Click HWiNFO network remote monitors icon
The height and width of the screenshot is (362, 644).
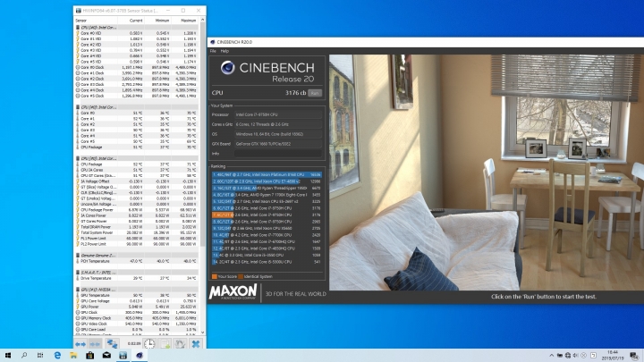(112, 344)
